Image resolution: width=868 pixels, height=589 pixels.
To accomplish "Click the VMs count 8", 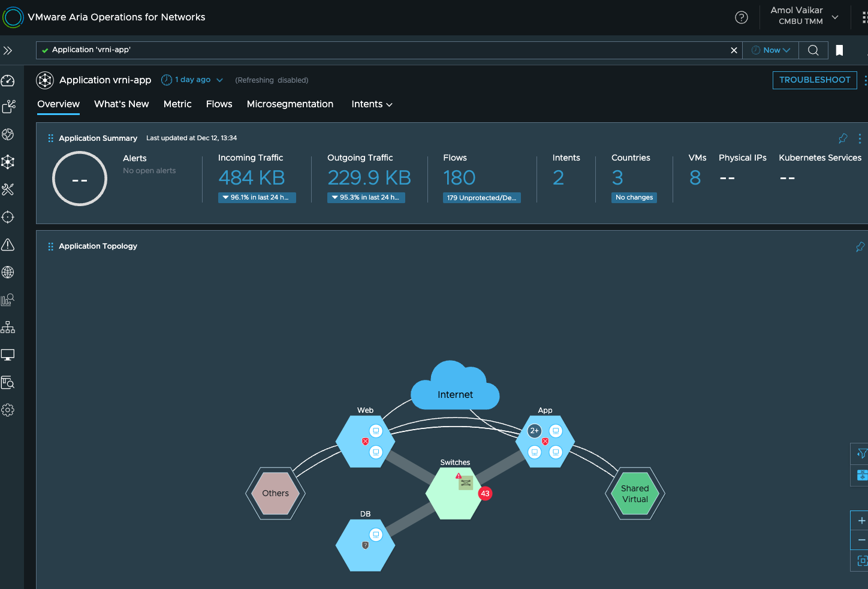I will (x=695, y=177).
